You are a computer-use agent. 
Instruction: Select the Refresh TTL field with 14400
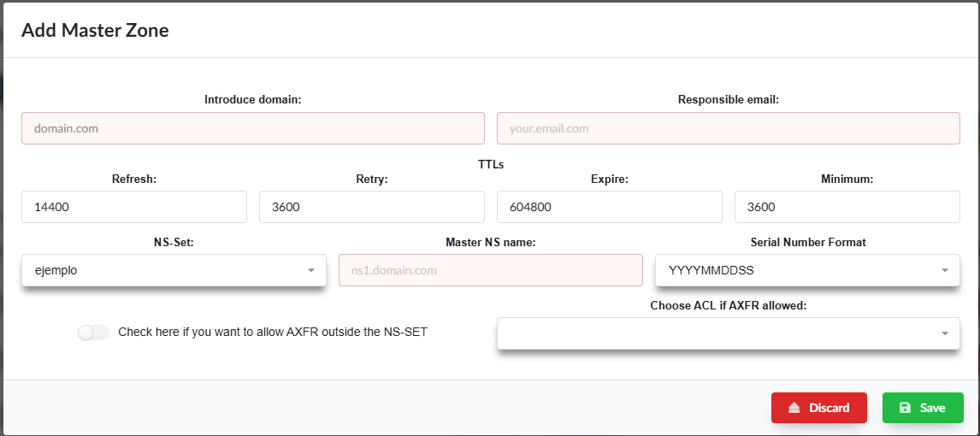coord(134,207)
